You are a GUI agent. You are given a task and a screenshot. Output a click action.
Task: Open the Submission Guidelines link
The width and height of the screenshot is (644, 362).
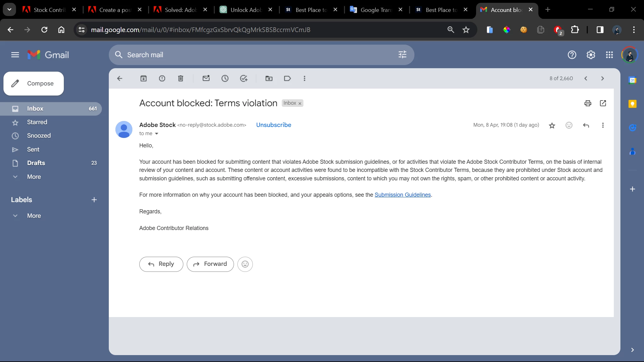pyautogui.click(x=402, y=195)
